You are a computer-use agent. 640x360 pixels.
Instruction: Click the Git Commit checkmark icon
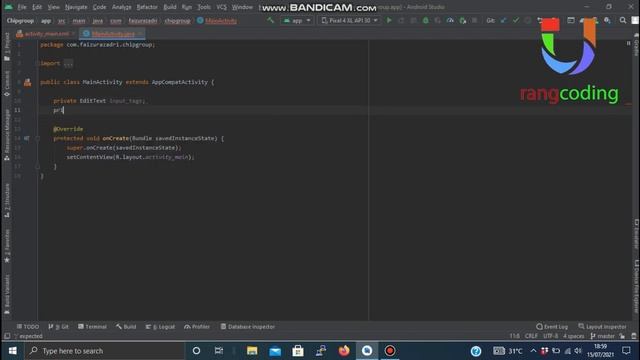point(516,20)
